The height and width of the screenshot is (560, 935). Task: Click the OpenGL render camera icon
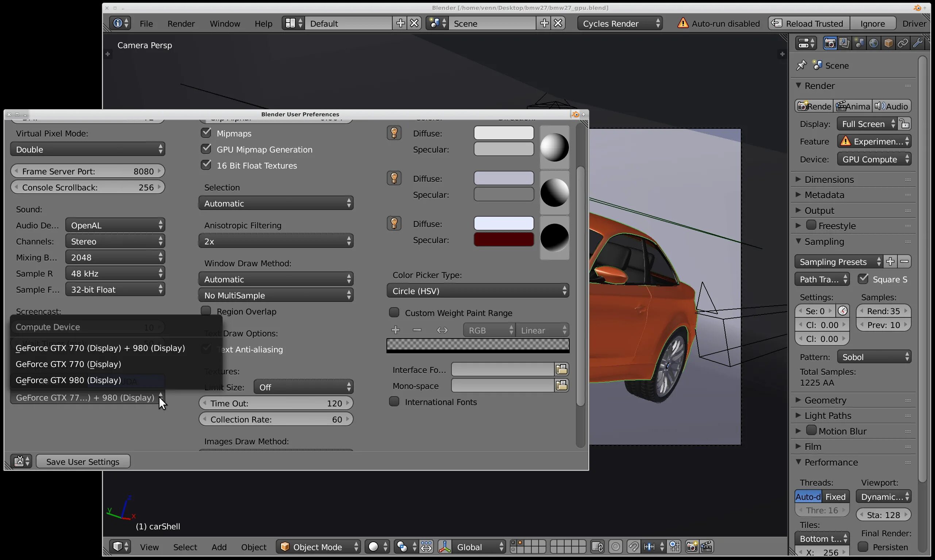692,547
